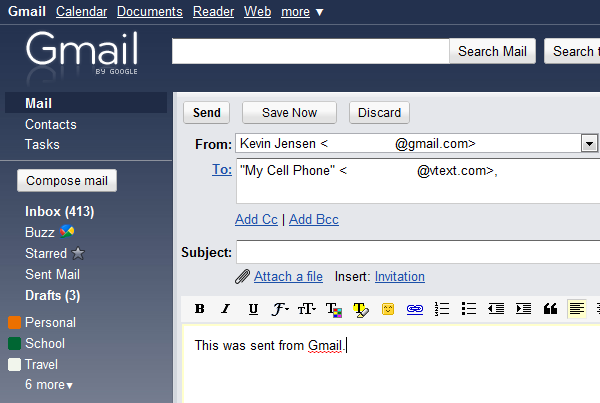
Task: Click the Buzz colorful speech bubble icon
Action: (67, 231)
